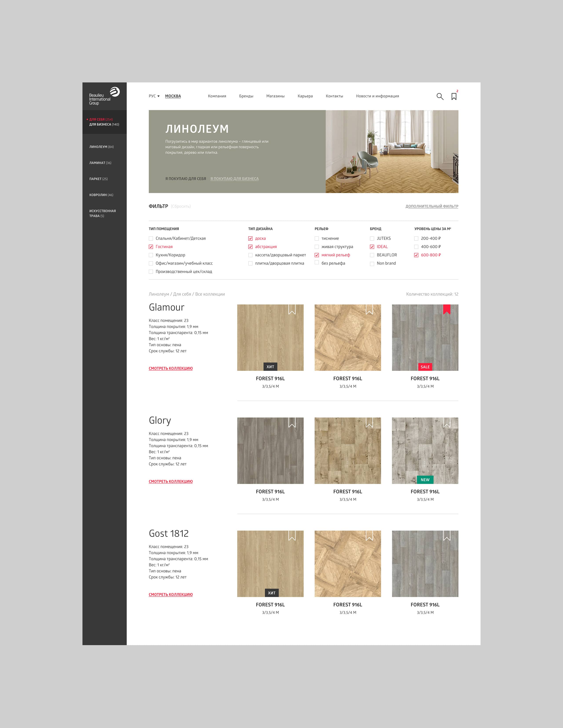
Task: Check the JUTEKS brand checkbox
Action: click(372, 239)
